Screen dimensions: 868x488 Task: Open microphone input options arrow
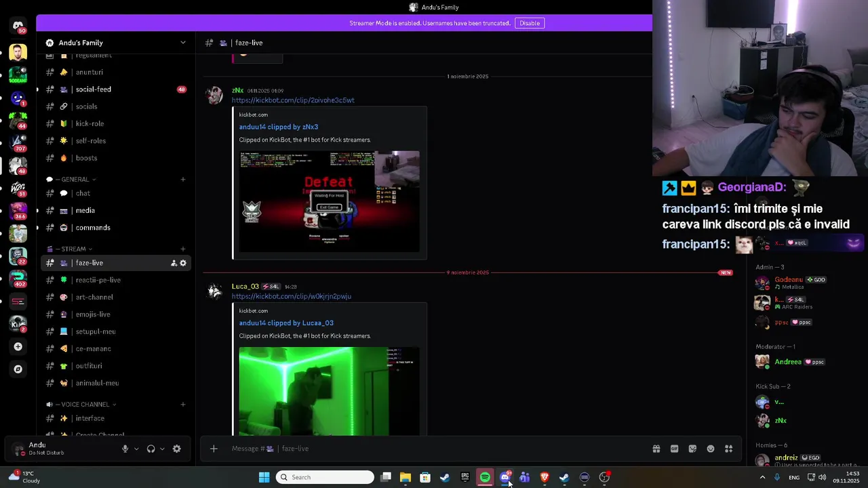click(136, 449)
